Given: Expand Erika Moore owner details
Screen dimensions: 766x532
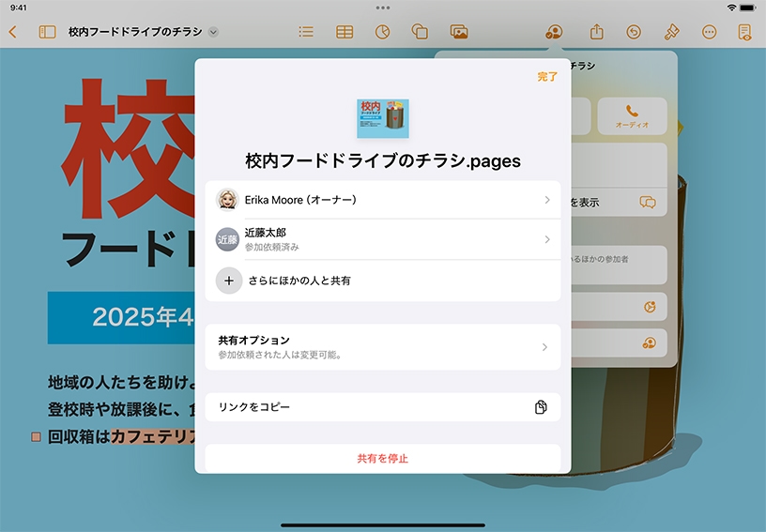Looking at the screenshot, I should (382, 200).
